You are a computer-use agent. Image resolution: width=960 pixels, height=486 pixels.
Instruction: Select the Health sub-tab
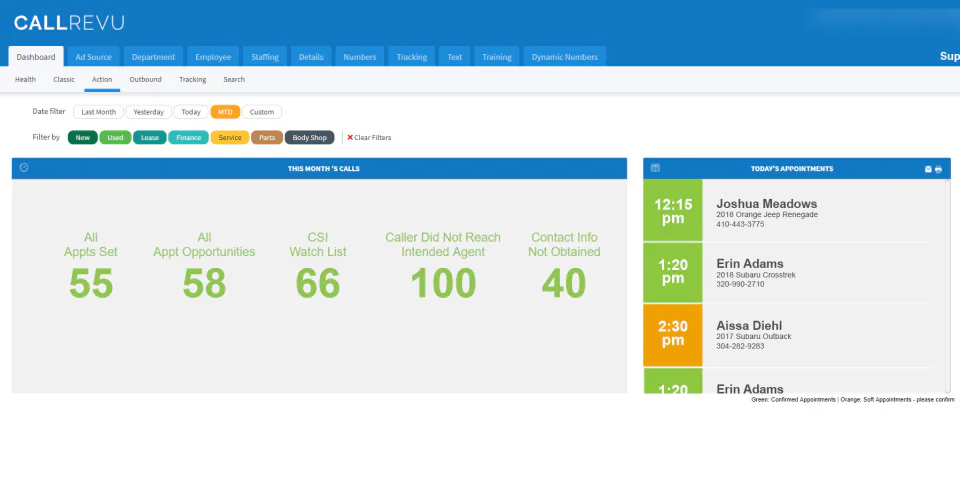coord(25,80)
